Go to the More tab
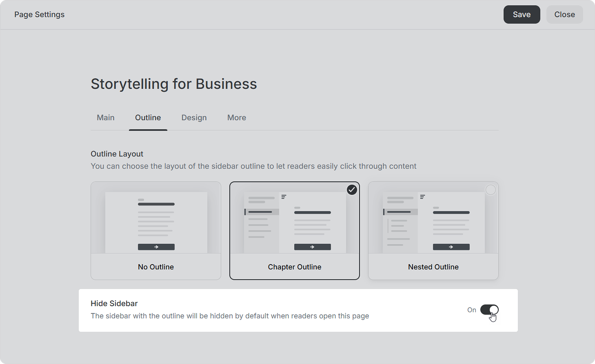Image resolution: width=595 pixels, height=364 pixels. click(237, 118)
